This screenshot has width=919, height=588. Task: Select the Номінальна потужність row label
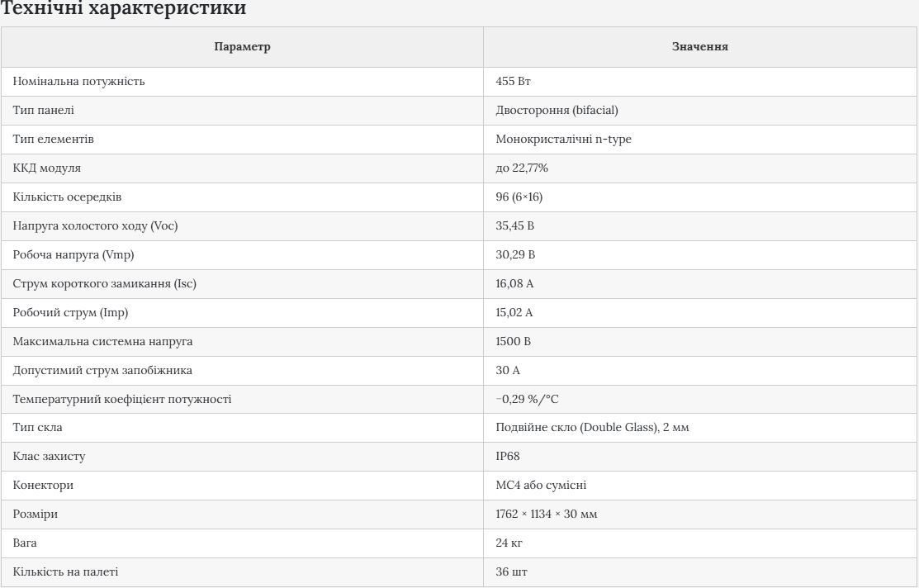coord(78,82)
